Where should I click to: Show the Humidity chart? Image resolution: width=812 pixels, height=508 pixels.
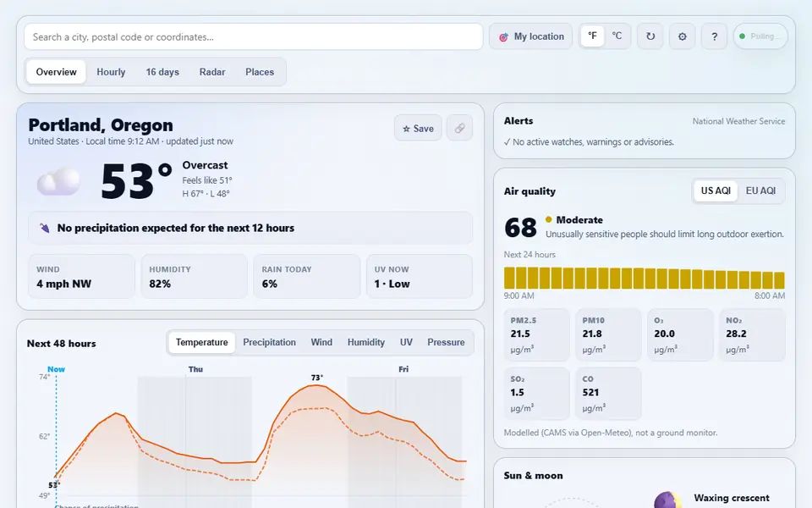(366, 342)
